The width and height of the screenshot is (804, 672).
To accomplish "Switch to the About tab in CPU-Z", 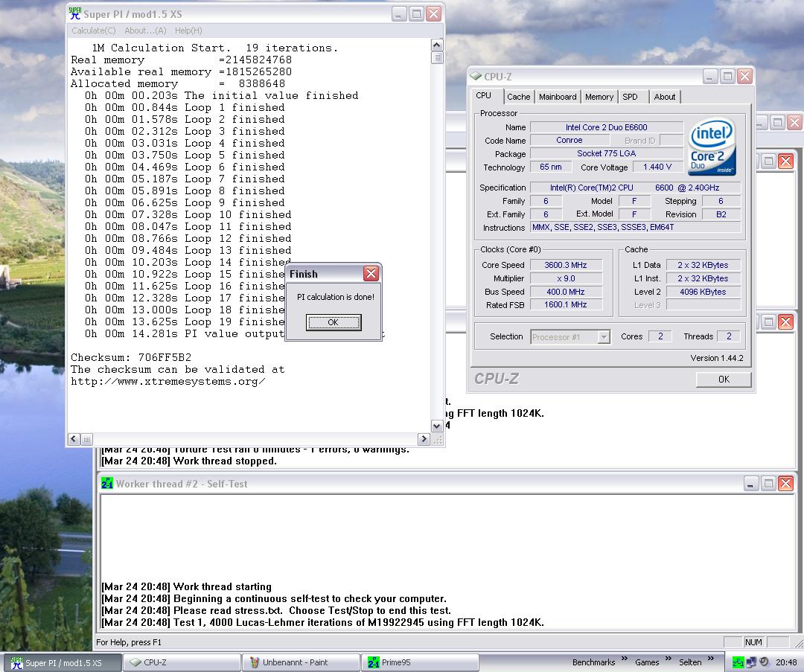I will (665, 97).
